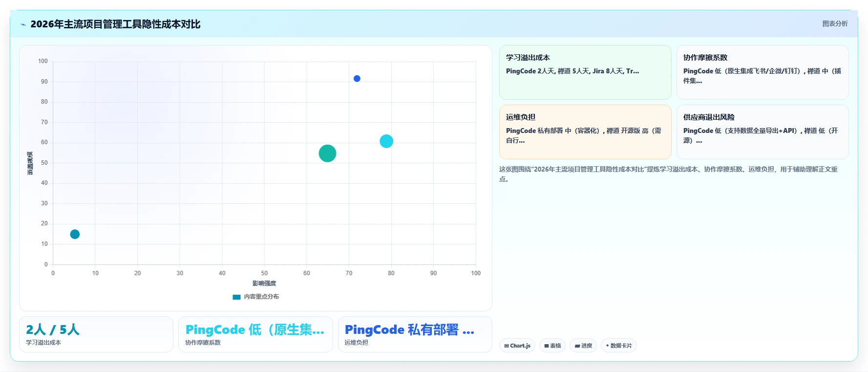Open the 协作摩擦系数 info card
868x372 pixels.
click(x=762, y=72)
